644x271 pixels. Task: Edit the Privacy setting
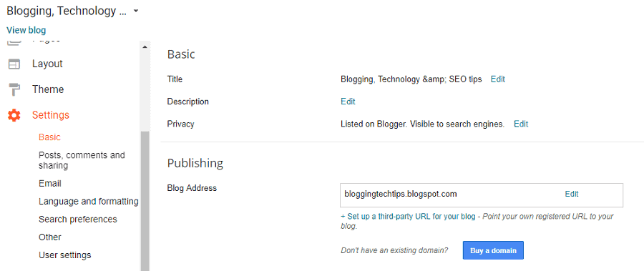coord(521,124)
